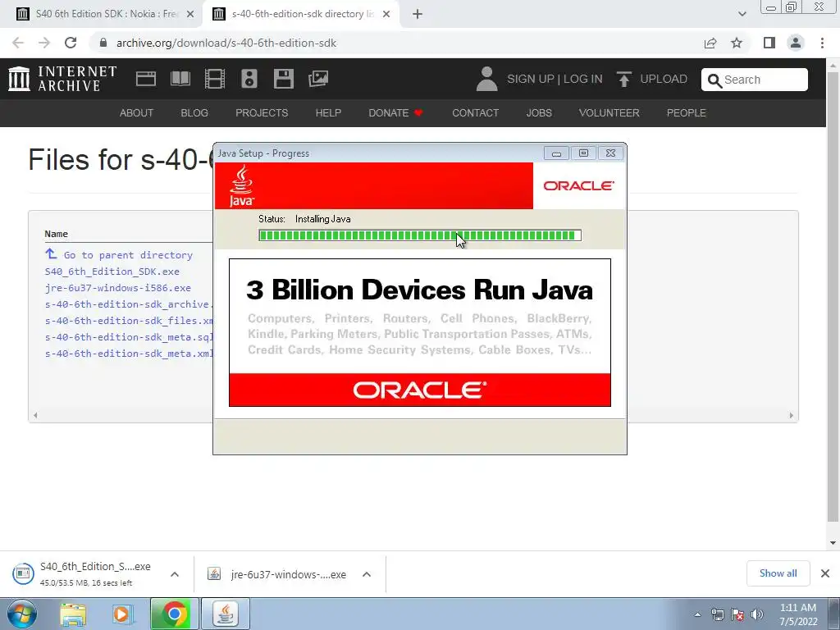This screenshot has width=840, height=630.
Task: Open Windows Explorer from taskbar
Action: tap(73, 614)
